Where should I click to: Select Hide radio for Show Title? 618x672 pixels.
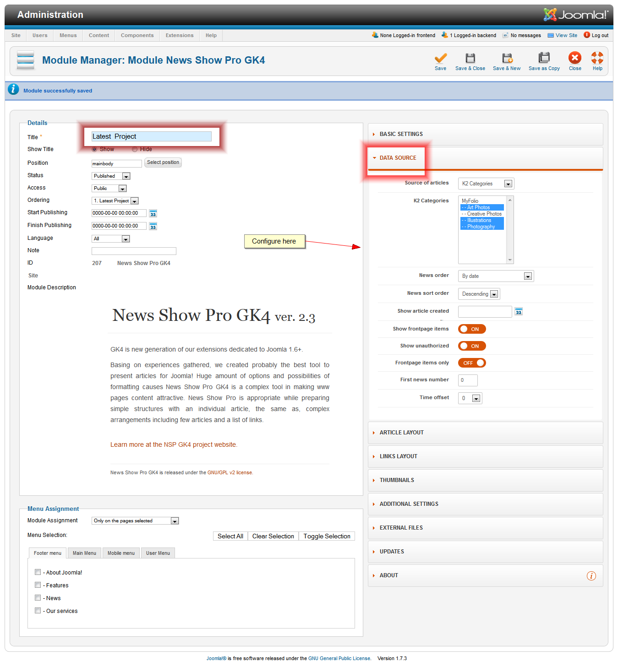(x=135, y=149)
